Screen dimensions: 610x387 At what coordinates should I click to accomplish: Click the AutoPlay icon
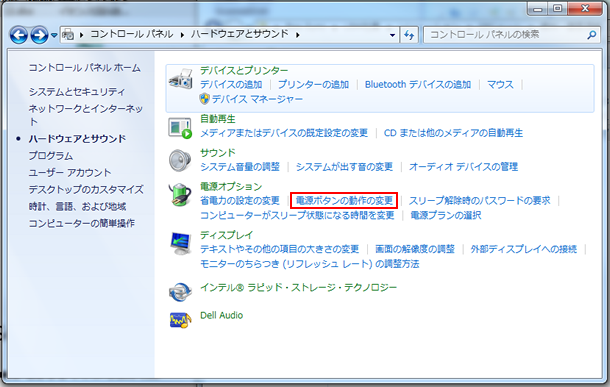tap(180, 128)
